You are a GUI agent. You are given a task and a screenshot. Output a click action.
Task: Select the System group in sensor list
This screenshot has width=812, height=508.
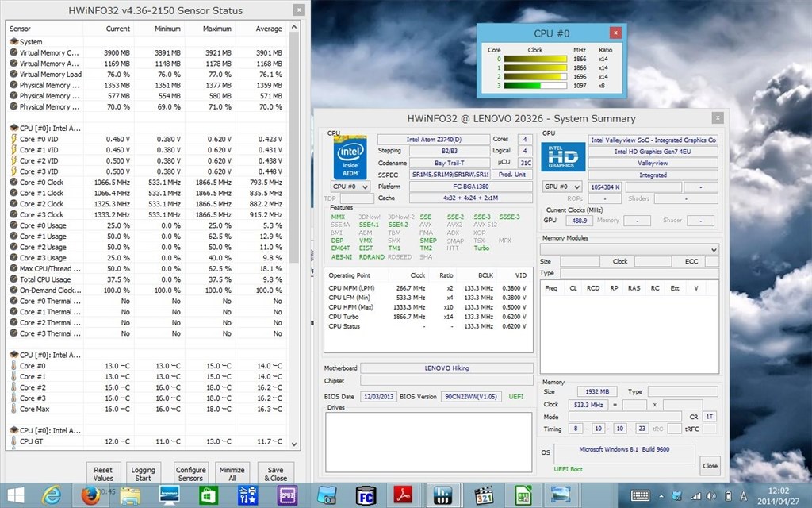[x=147, y=42]
